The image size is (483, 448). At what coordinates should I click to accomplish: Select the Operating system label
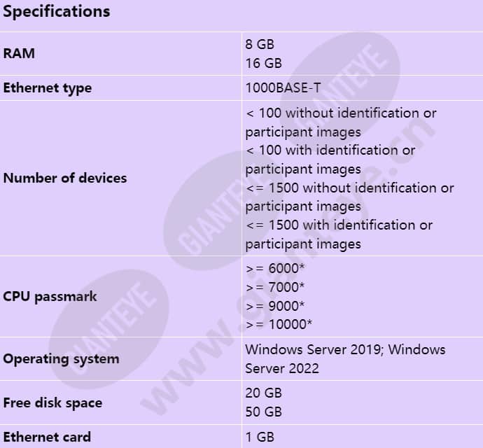[61, 359]
